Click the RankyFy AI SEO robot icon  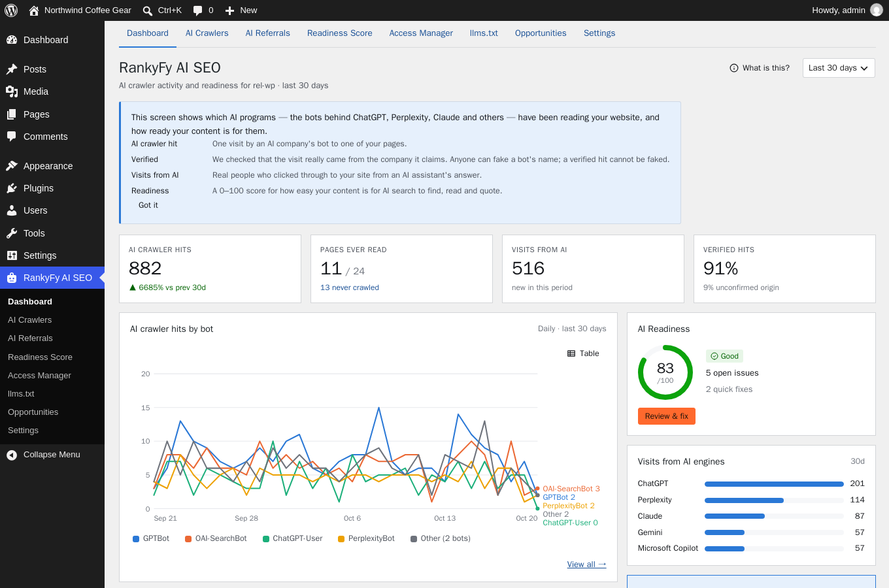(x=12, y=278)
